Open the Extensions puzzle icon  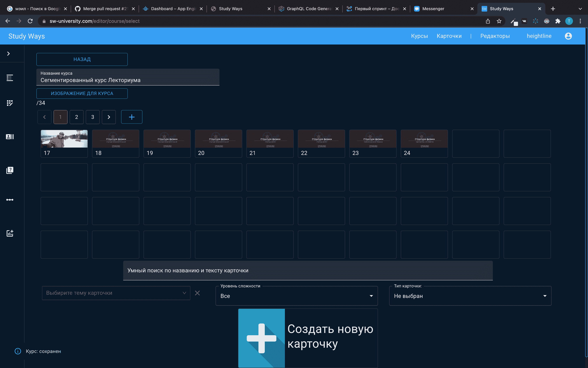[558, 21]
